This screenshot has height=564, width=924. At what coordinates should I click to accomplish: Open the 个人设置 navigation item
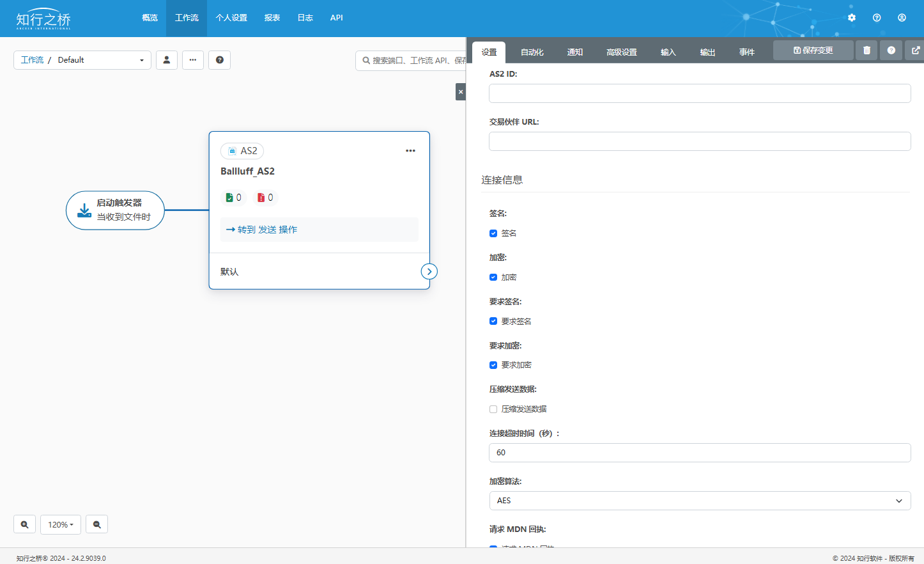[231, 18]
